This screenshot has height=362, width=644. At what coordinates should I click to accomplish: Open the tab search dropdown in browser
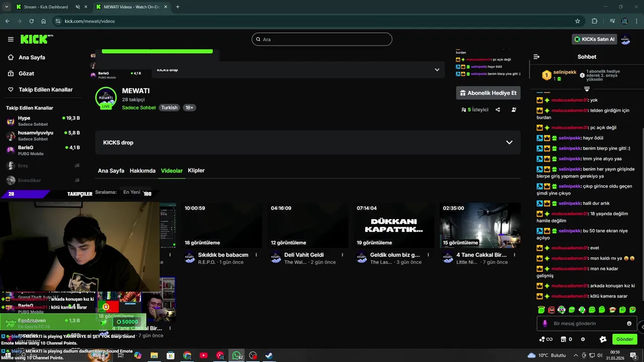pos(7,7)
